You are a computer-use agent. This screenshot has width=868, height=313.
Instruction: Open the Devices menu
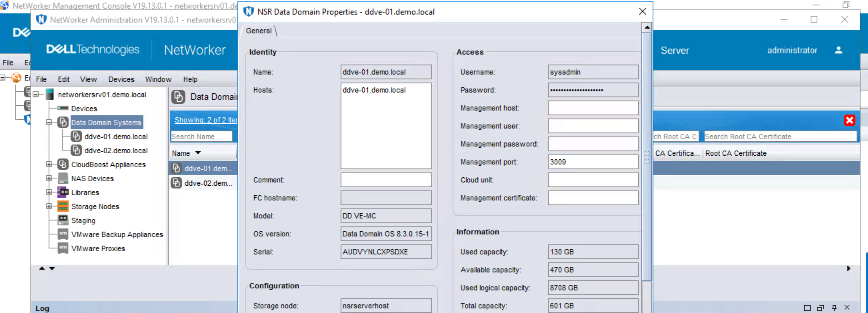click(121, 79)
